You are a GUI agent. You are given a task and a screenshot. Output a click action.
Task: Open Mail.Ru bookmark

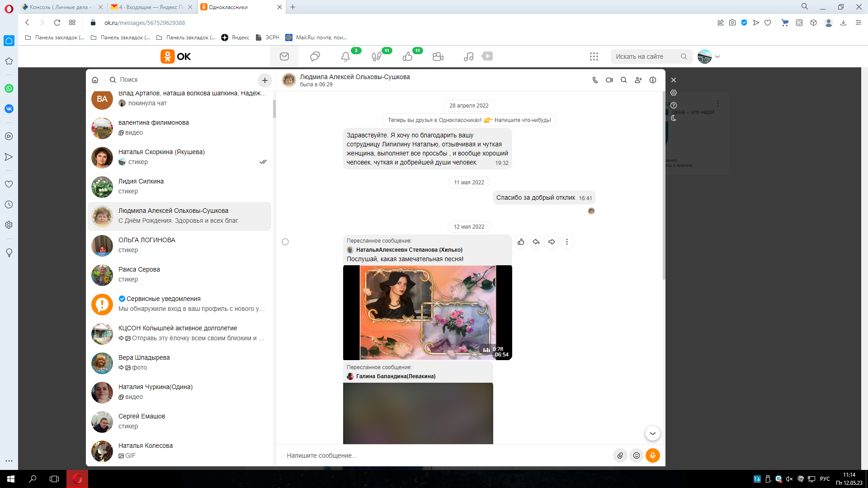click(x=316, y=38)
